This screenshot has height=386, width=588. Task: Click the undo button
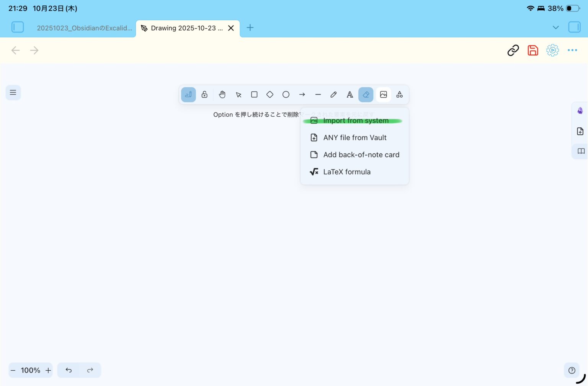tap(69, 370)
